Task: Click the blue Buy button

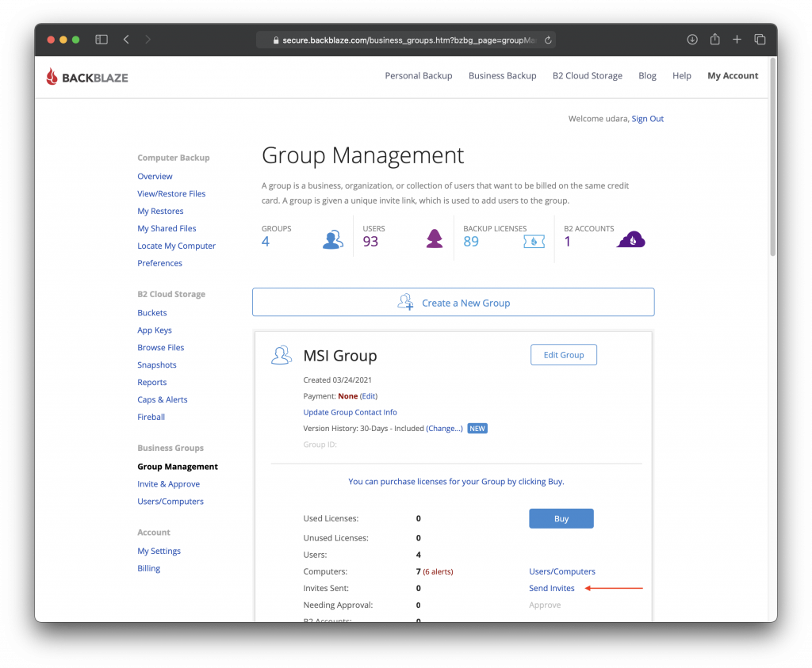Action: coord(561,518)
